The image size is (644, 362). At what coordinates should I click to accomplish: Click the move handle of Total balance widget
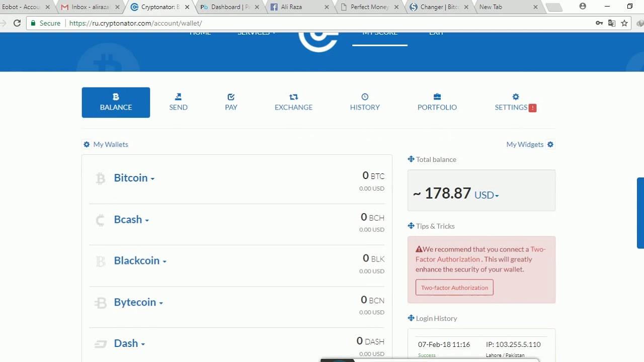pyautogui.click(x=411, y=159)
